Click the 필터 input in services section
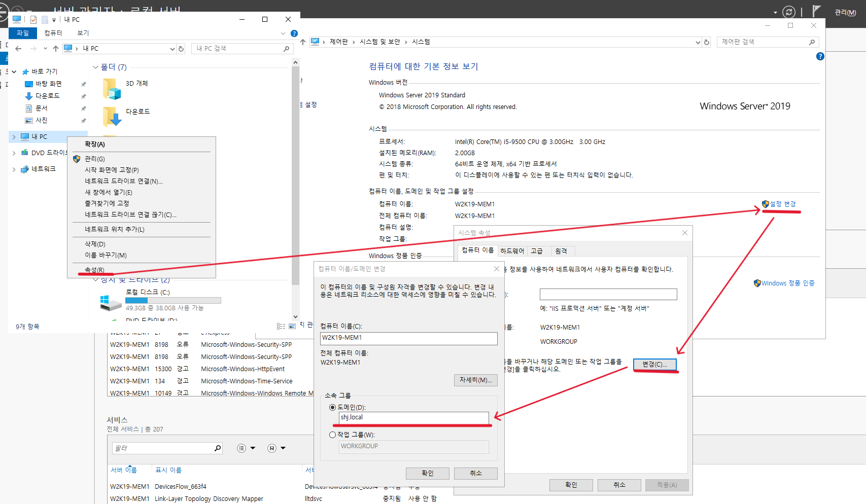 click(163, 448)
